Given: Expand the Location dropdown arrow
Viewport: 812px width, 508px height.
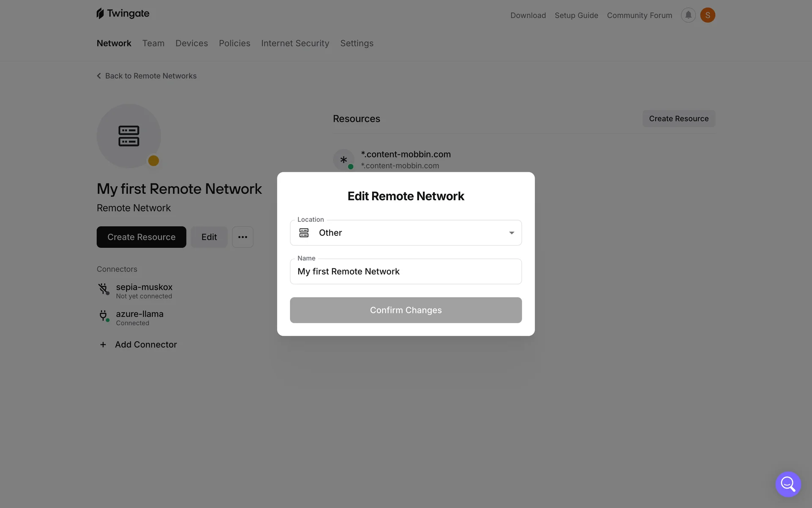Looking at the screenshot, I should (x=511, y=233).
